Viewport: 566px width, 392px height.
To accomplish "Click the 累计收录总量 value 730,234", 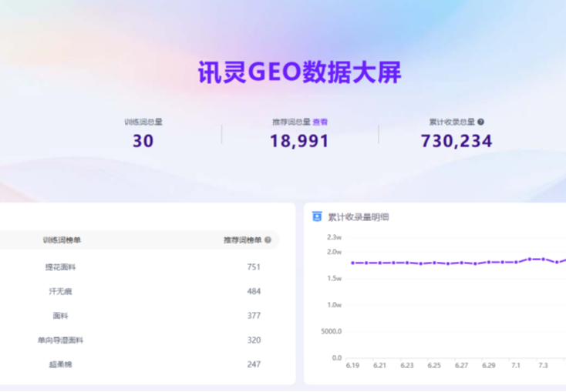I will [457, 141].
